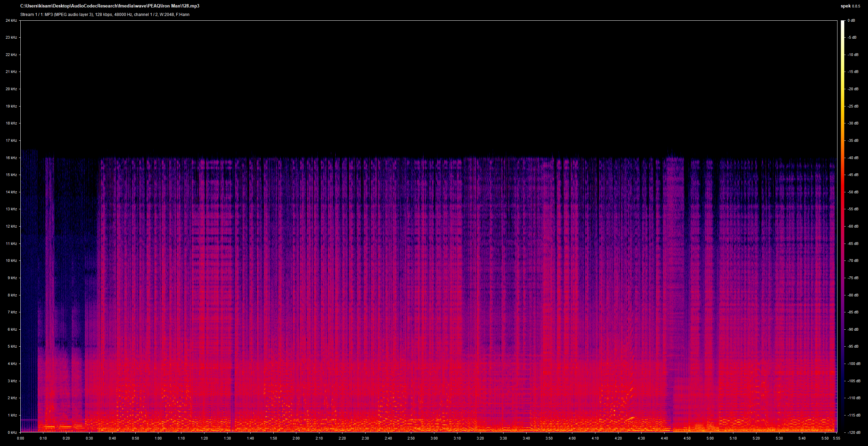Click the 20 kHz frequency axis label
The image size is (868, 446).
point(11,89)
